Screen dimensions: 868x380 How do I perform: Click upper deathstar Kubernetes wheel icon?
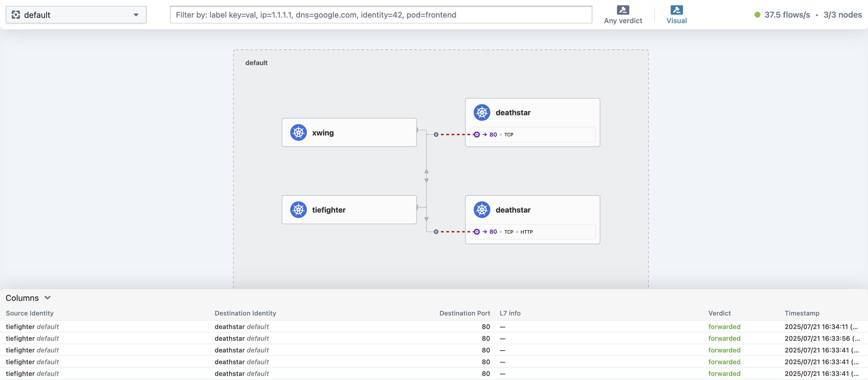click(482, 113)
